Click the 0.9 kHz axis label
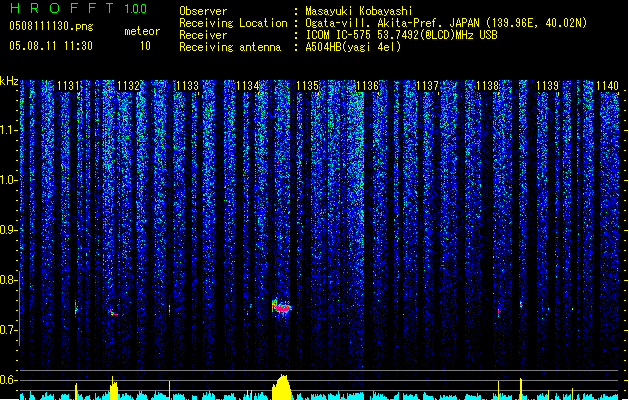629x400 pixels. click(8, 230)
